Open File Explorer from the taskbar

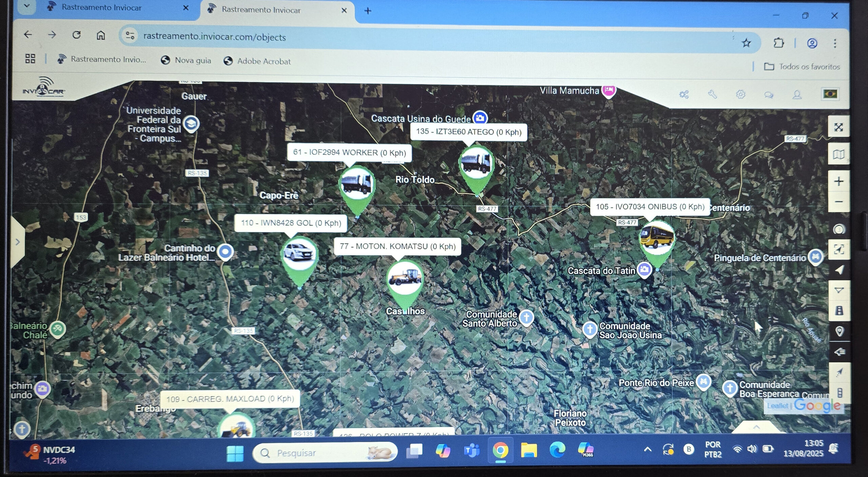[529, 451]
